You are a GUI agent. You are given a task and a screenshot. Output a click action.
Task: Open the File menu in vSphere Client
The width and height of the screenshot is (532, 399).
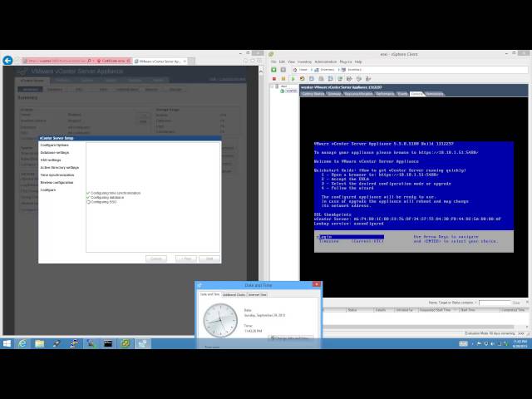click(273, 62)
